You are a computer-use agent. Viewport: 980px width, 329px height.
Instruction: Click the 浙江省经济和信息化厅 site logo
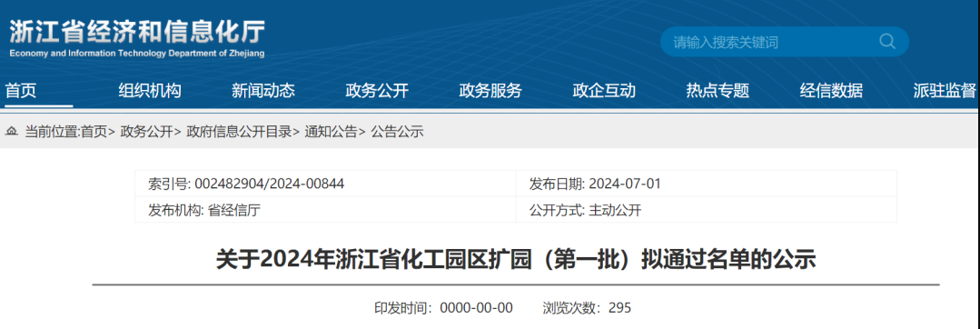pos(137,32)
